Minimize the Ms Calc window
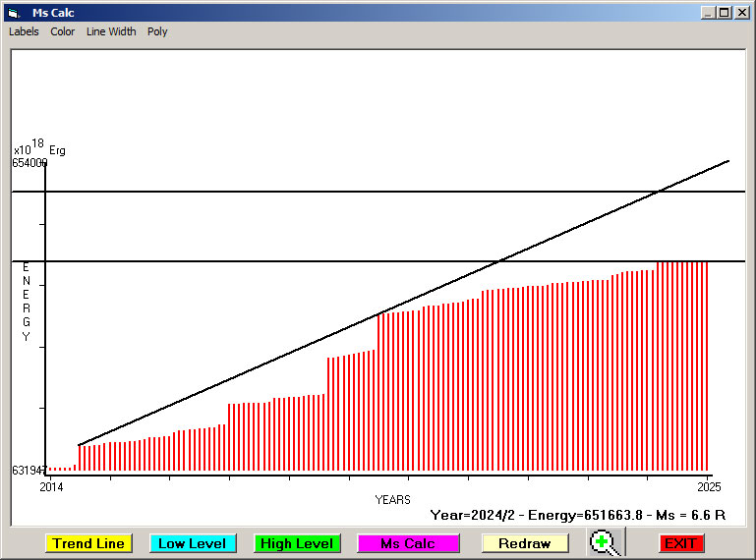 (x=708, y=13)
